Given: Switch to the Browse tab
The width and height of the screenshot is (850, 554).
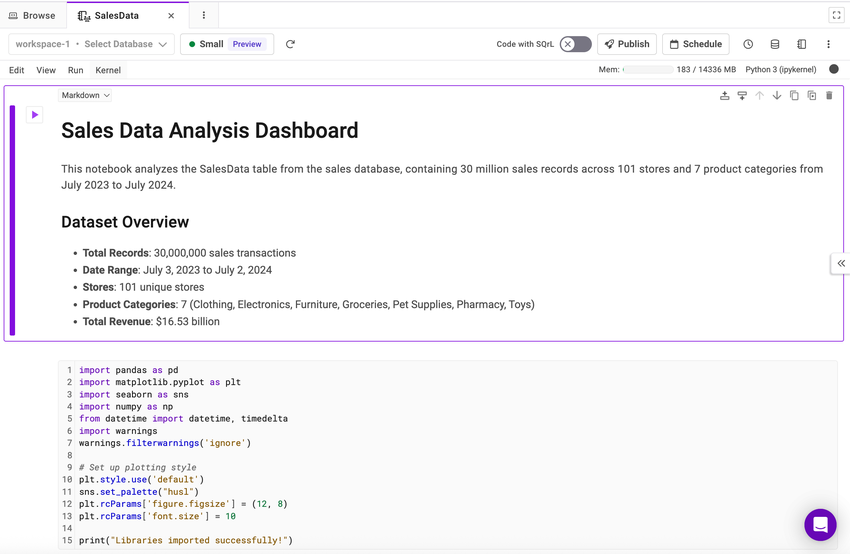Looking at the screenshot, I should [32, 16].
